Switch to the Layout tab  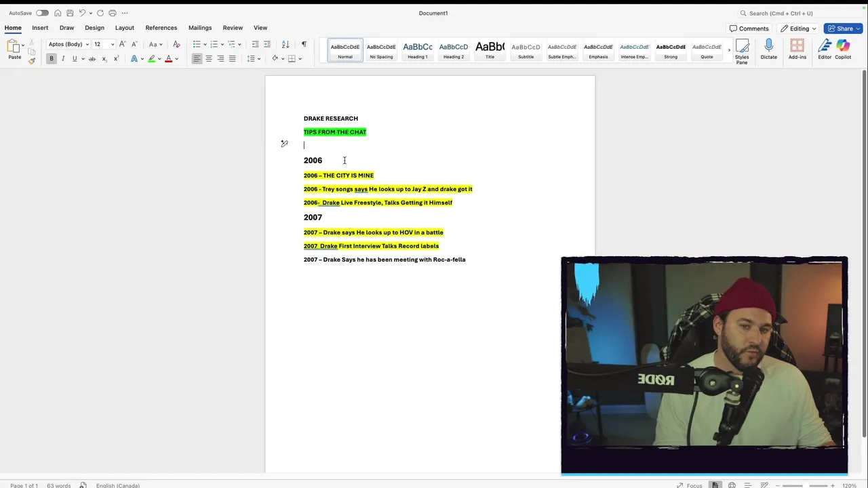pyautogui.click(x=124, y=28)
